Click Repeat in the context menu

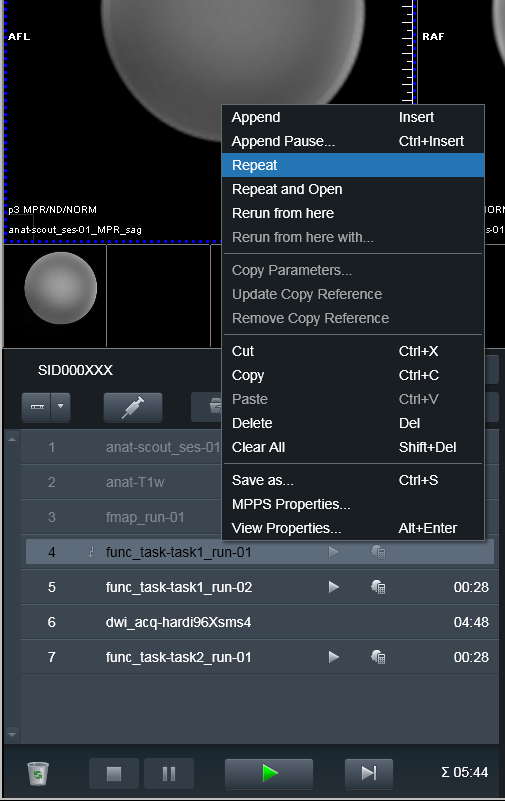click(353, 165)
